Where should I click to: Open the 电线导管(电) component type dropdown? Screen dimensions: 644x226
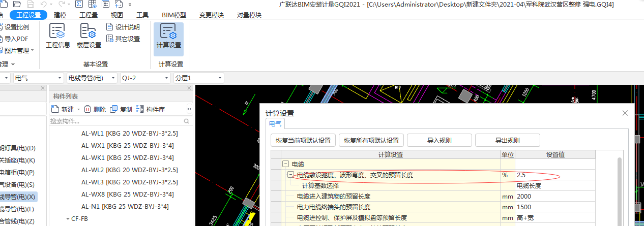(x=92, y=78)
